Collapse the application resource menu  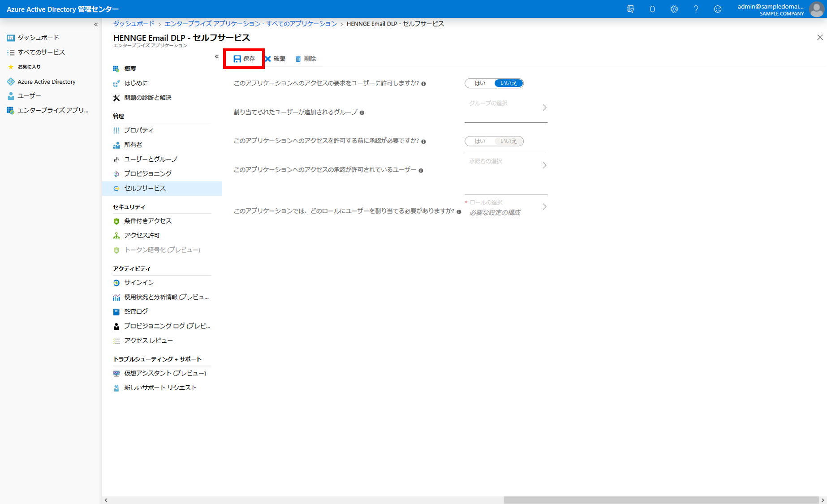click(x=216, y=56)
